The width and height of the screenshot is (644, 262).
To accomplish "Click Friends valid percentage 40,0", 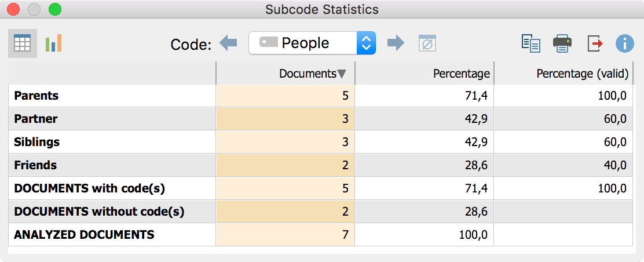I will (563, 165).
